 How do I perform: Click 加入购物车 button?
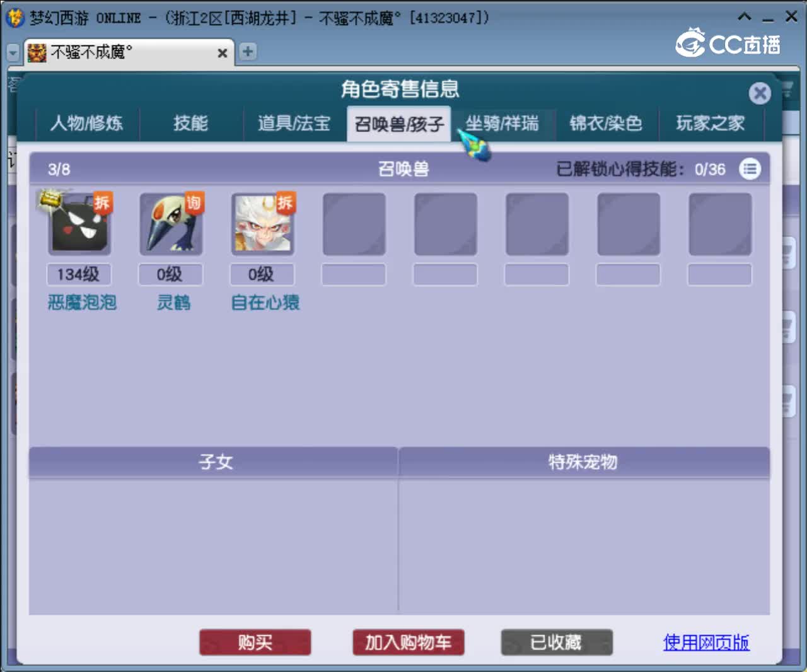[x=409, y=642]
